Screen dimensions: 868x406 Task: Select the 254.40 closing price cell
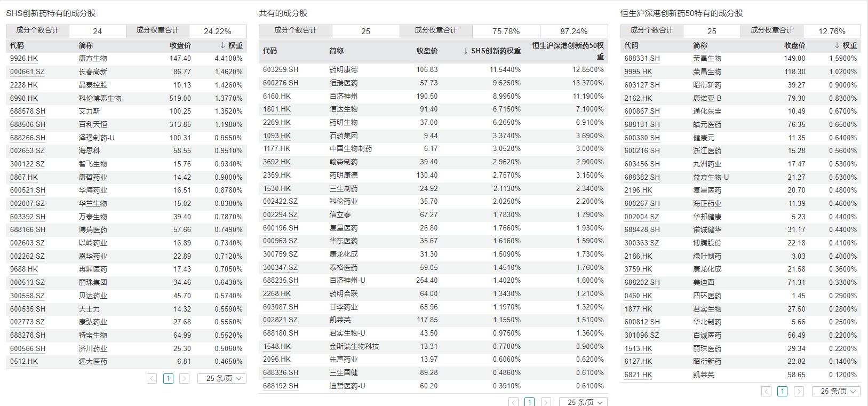(427, 280)
